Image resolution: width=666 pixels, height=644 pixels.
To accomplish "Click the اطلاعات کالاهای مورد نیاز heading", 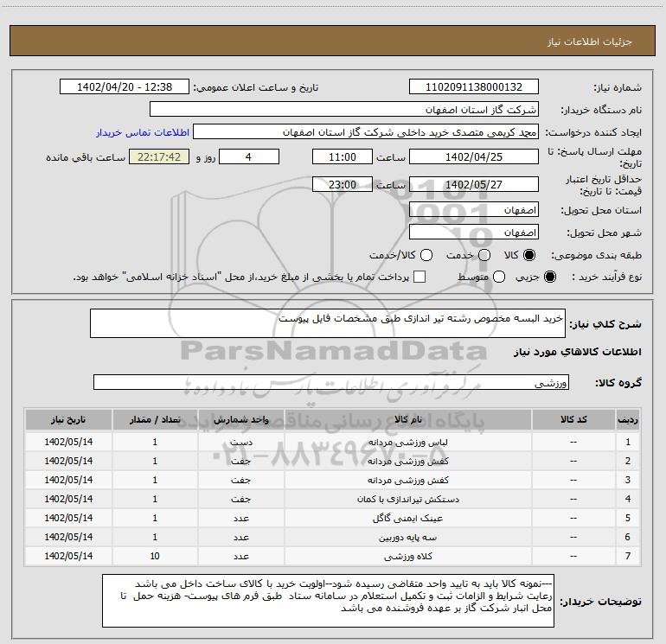I will [578, 352].
